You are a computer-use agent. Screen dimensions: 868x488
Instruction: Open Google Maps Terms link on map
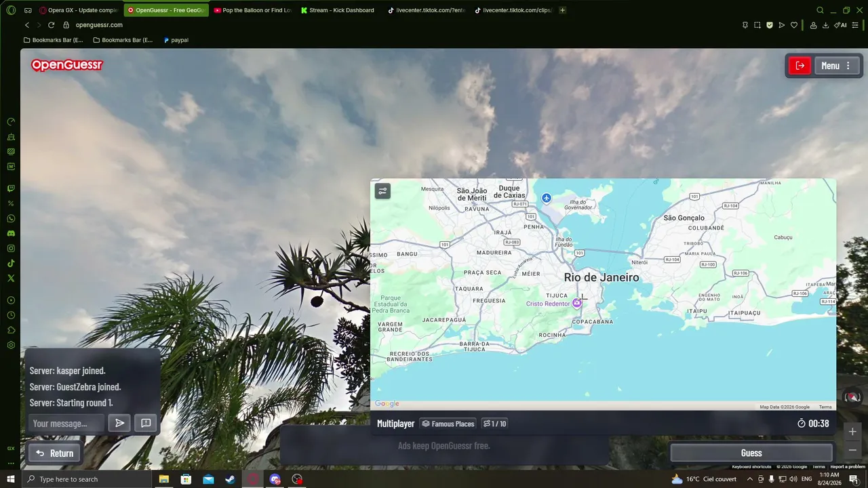pos(825,407)
